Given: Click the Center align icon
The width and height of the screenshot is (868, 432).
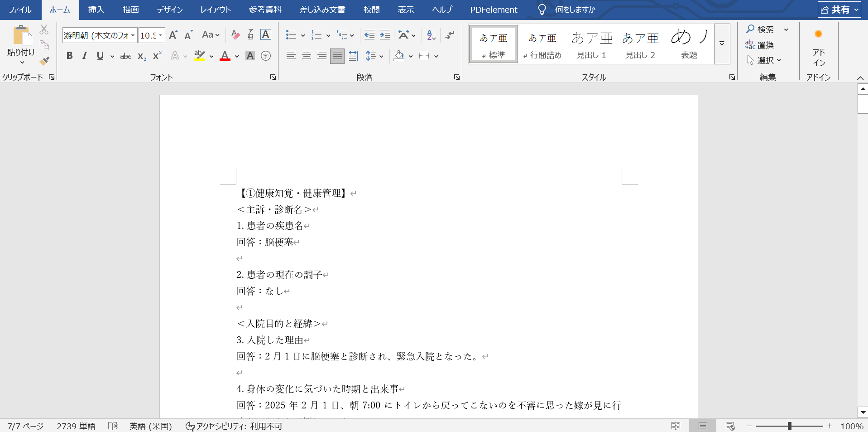Looking at the screenshot, I should click(x=307, y=56).
